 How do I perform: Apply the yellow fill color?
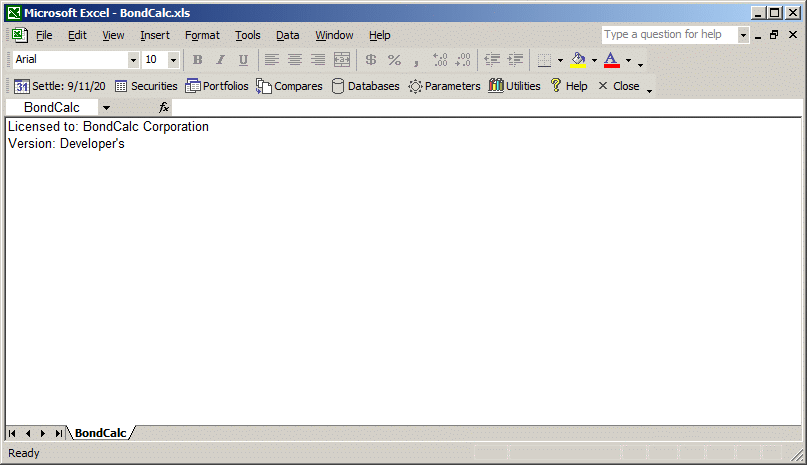pos(578,60)
